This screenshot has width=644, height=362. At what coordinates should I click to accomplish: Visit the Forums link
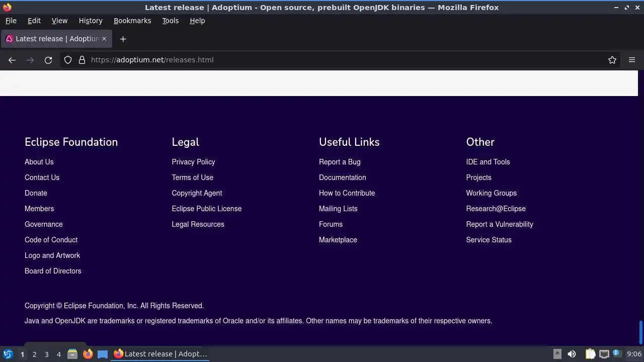tap(331, 224)
